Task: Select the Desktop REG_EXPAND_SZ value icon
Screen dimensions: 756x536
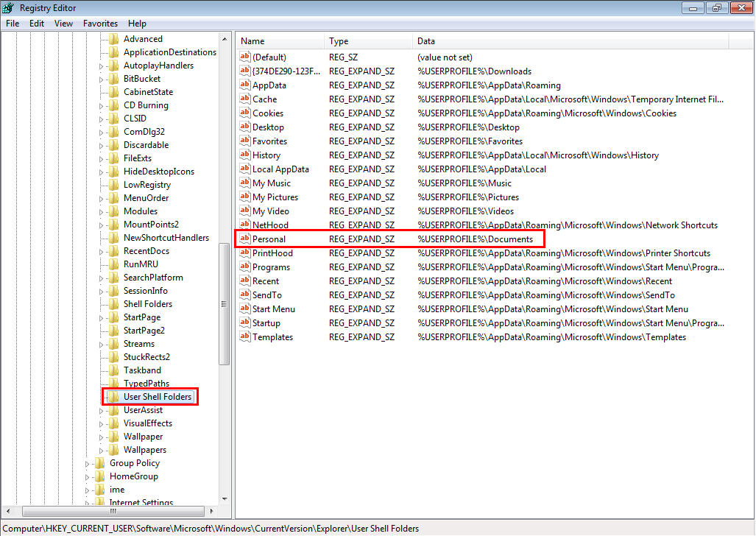Action: (x=244, y=127)
